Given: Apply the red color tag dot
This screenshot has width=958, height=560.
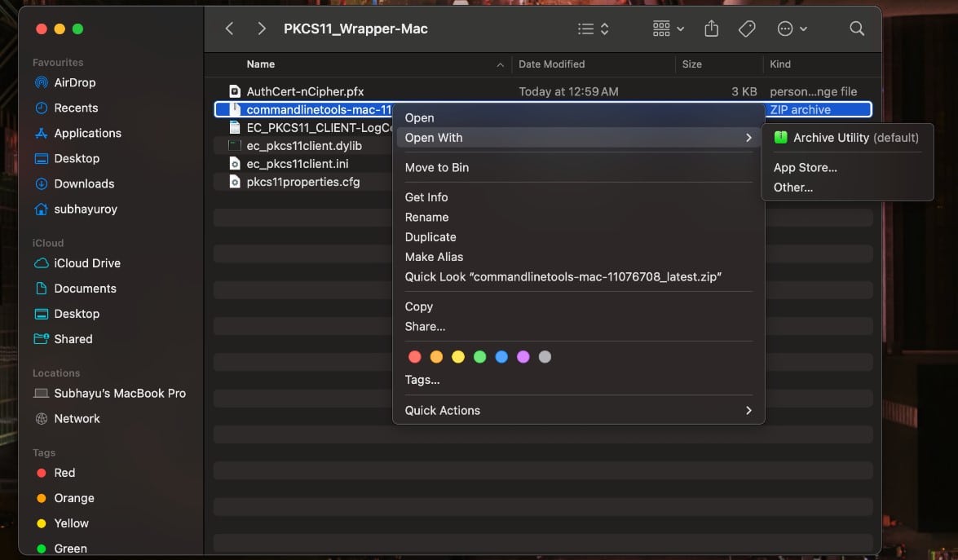Looking at the screenshot, I should (414, 357).
